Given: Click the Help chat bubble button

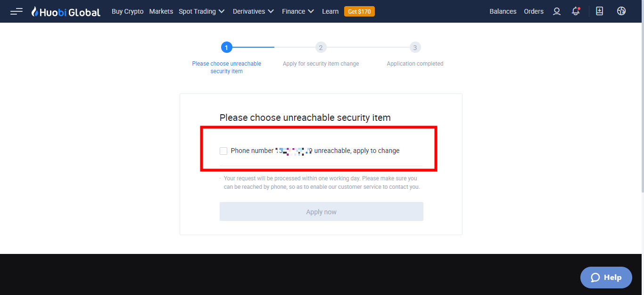Looking at the screenshot, I should 606,278.
